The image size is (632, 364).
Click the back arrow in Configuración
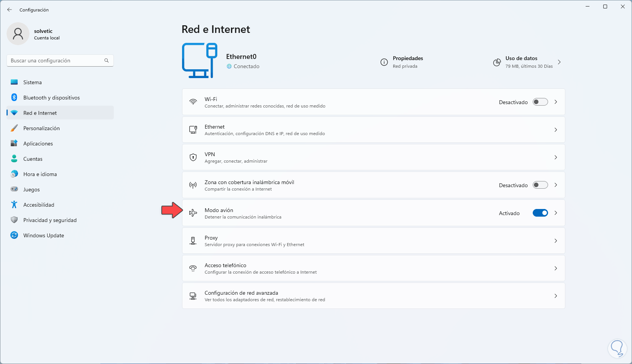tap(10, 10)
